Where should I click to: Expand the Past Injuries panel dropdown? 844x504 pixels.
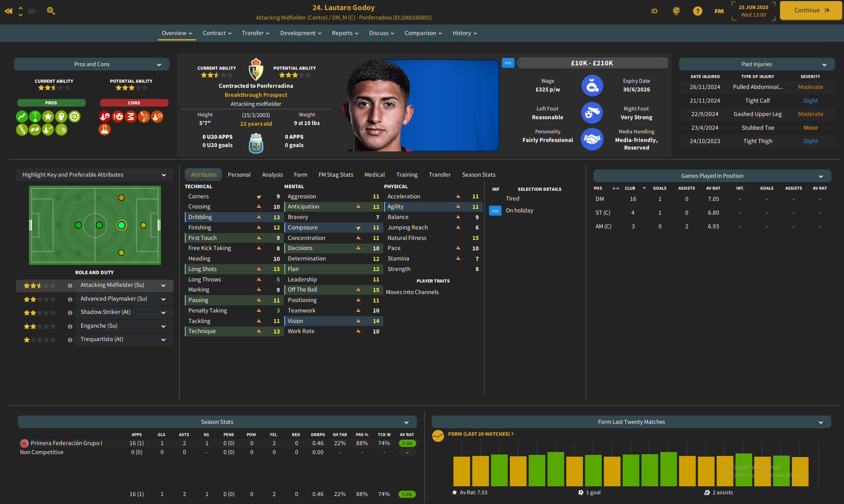point(824,64)
